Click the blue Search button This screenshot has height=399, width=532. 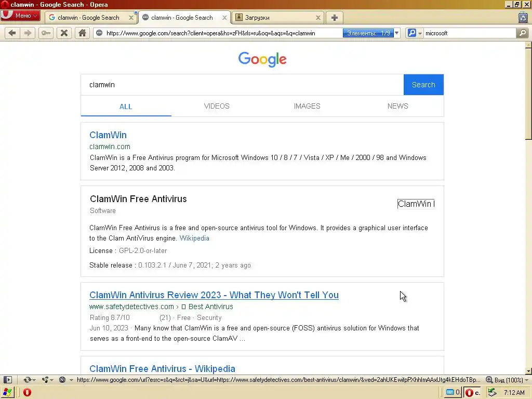[423, 85]
